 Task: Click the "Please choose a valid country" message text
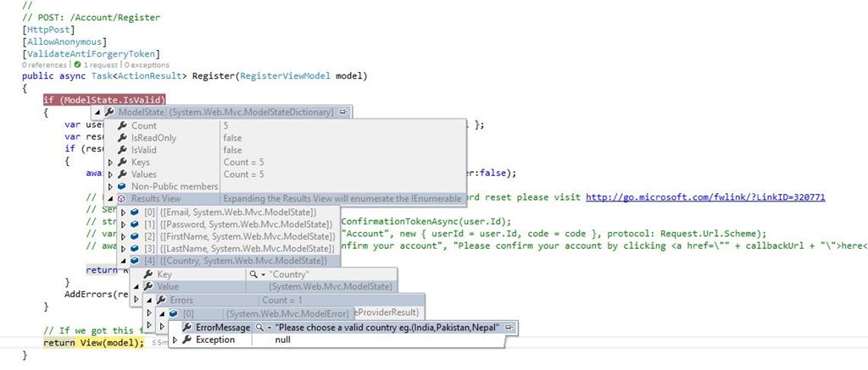pos(388,328)
